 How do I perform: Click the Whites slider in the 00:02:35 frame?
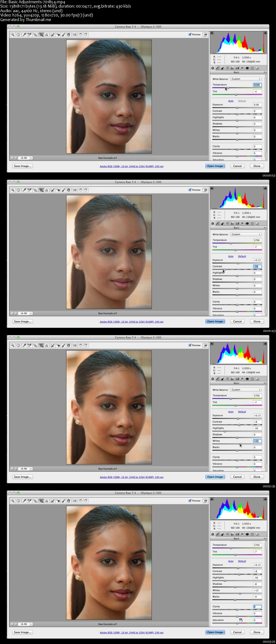237,444
